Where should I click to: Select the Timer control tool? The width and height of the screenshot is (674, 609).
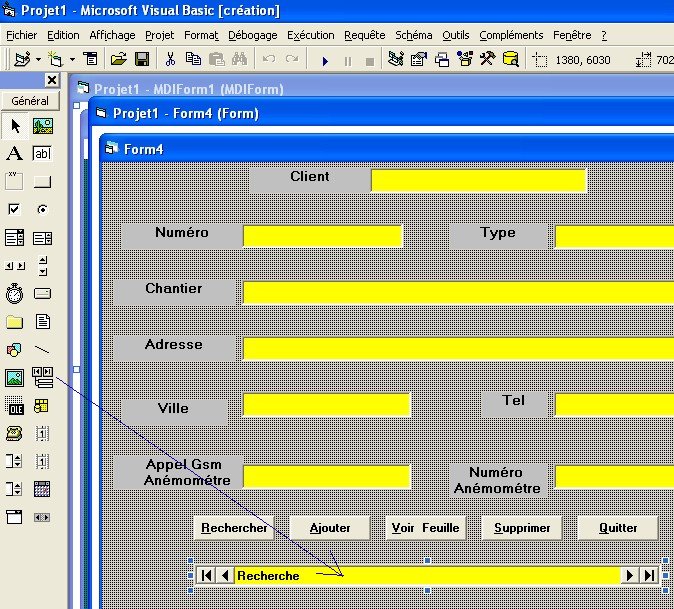point(14,294)
